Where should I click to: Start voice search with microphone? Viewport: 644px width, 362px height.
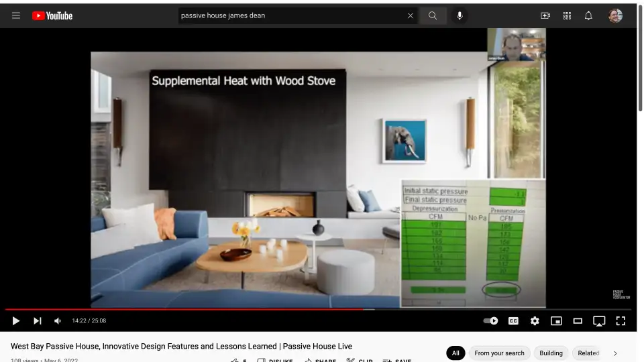(x=460, y=15)
